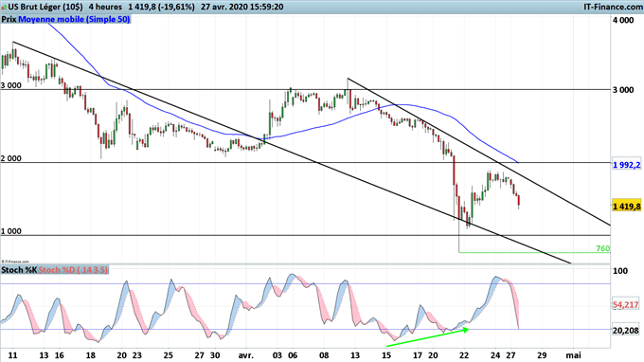Click the US Brut Léger (10$) instrument title

point(45,7)
